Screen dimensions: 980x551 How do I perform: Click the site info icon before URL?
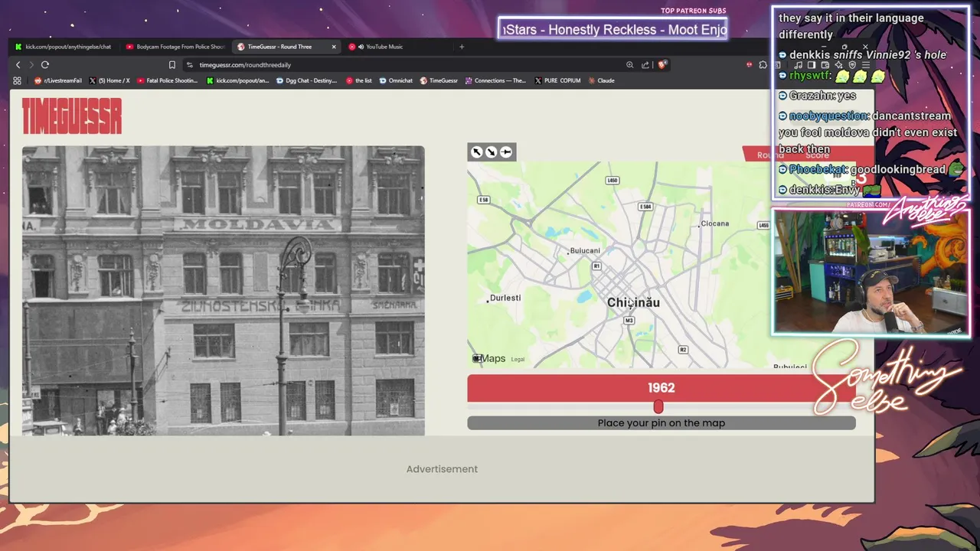pyautogui.click(x=190, y=65)
